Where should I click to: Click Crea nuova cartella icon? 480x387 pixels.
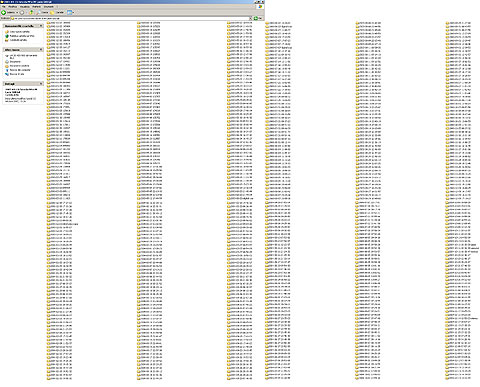[7, 32]
